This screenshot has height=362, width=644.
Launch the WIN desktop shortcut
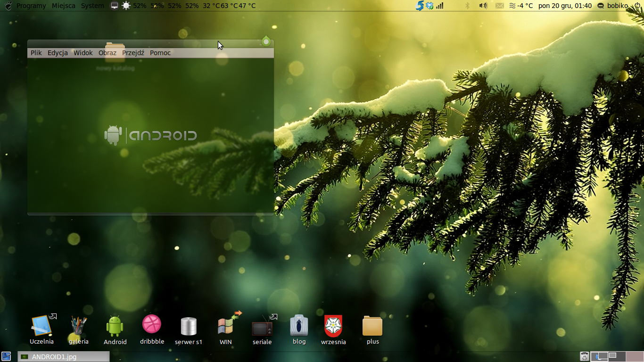[226, 326]
